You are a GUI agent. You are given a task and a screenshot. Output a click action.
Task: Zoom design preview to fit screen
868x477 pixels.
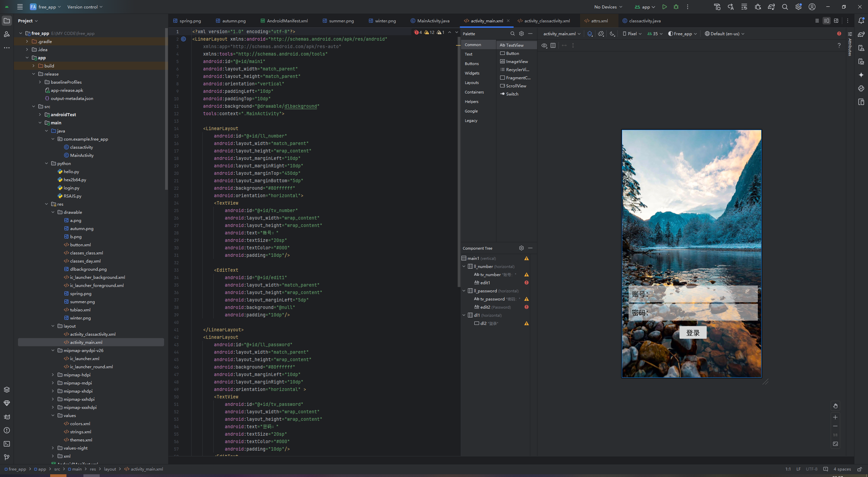(835, 444)
